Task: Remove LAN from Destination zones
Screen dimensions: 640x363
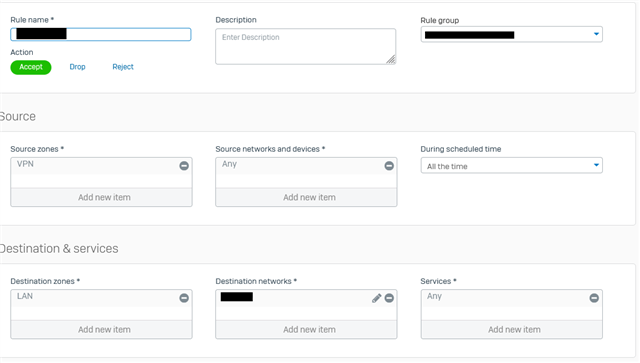Action: pos(184,298)
